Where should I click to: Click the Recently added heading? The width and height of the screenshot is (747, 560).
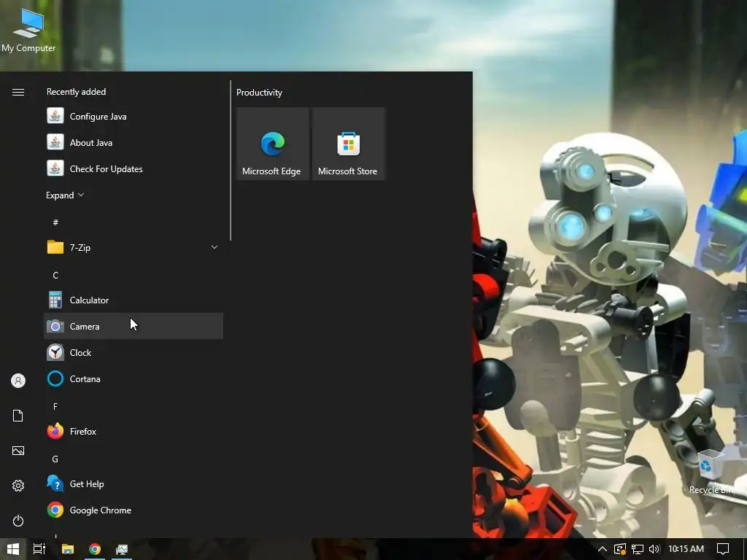76,92
